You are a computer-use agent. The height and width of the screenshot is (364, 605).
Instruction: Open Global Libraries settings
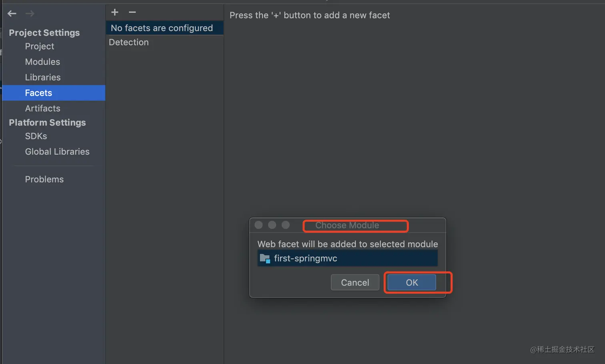57,152
